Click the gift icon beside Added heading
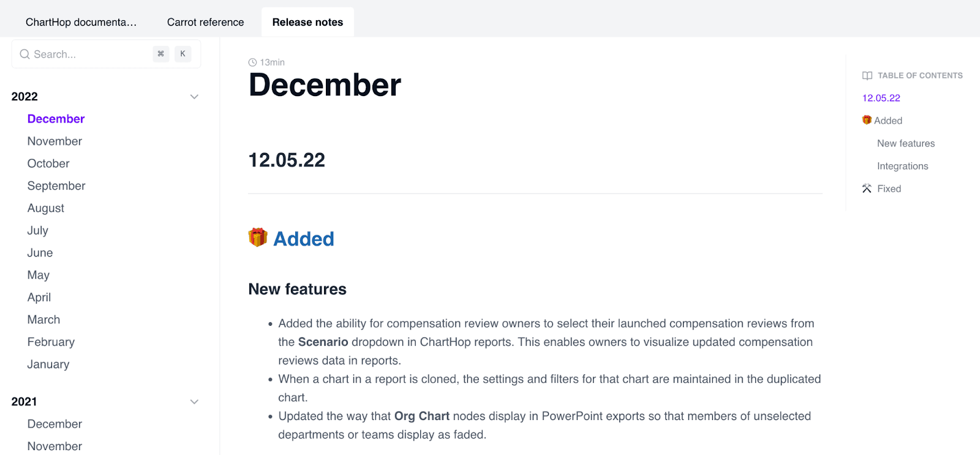Image resolution: width=980 pixels, height=455 pixels. [x=258, y=238]
